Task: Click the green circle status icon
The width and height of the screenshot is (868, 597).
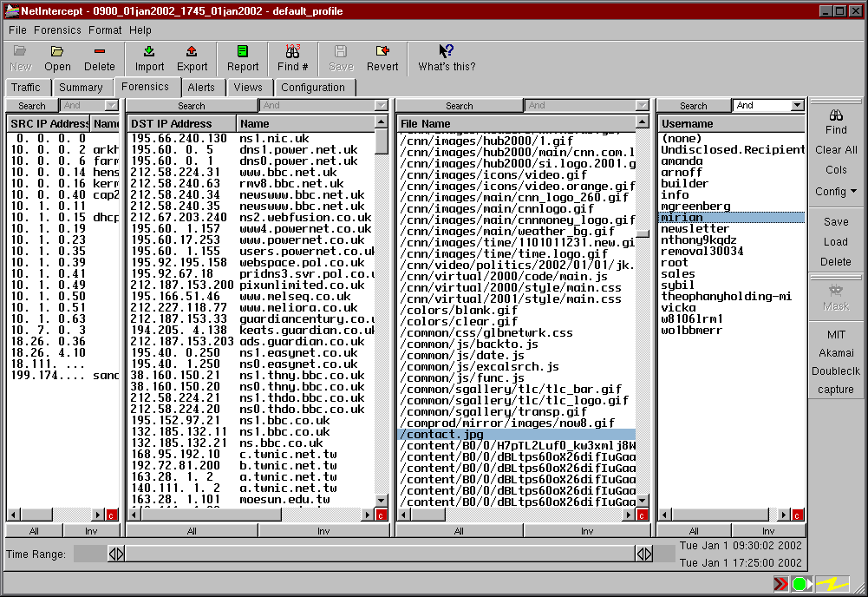Action: click(800, 584)
